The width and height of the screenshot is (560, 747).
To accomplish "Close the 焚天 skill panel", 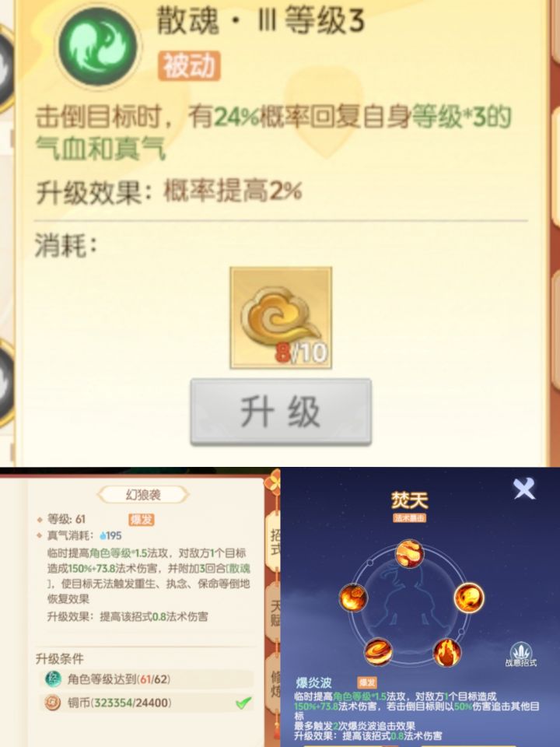I will [523, 489].
